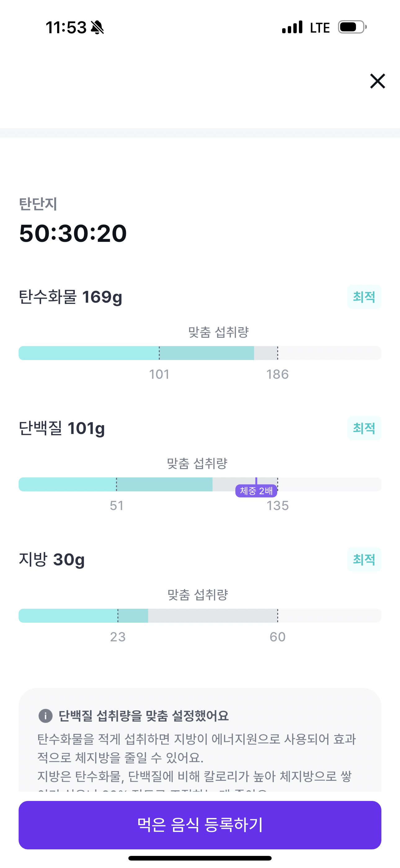The image size is (400, 868).
Task: Close the nutrition detail screen
Action: (x=377, y=81)
